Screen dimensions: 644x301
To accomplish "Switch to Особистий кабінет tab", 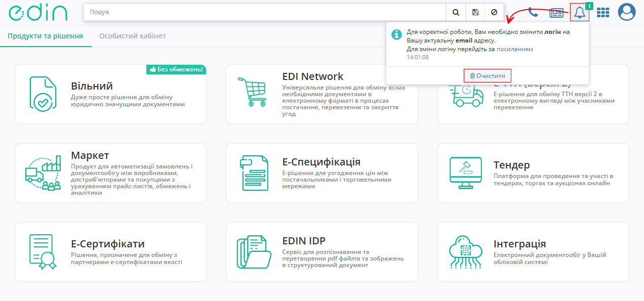I will (132, 36).
